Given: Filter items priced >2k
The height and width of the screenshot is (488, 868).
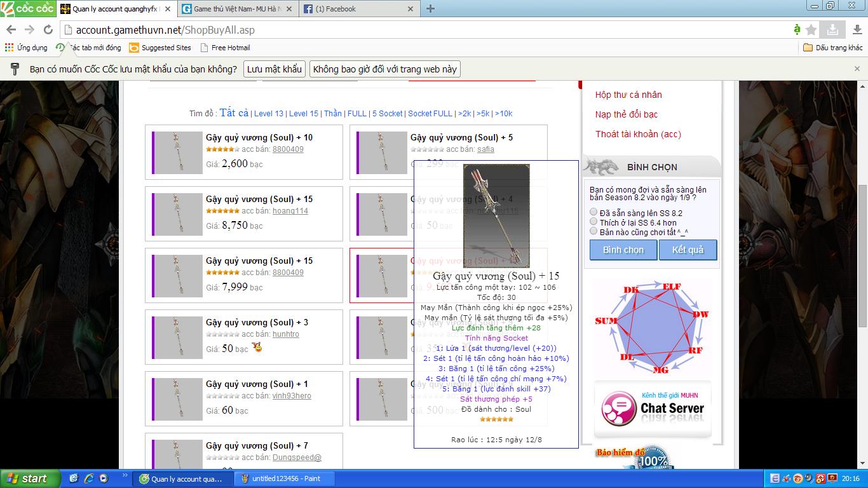Looking at the screenshot, I should coord(465,113).
